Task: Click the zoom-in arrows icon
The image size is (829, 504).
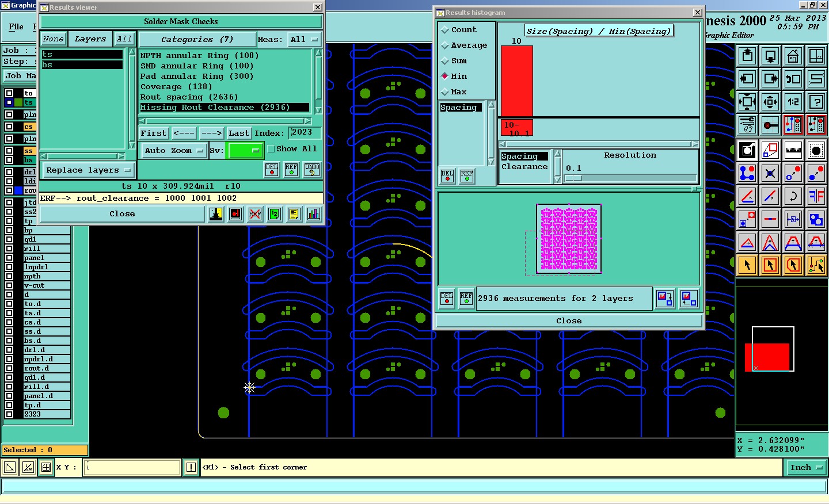Action: tap(747, 102)
